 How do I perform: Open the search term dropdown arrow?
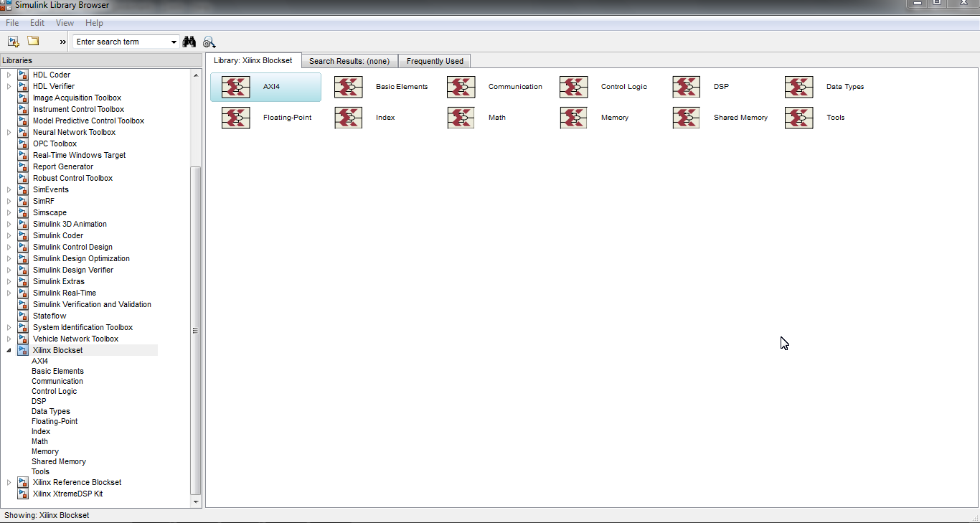174,42
